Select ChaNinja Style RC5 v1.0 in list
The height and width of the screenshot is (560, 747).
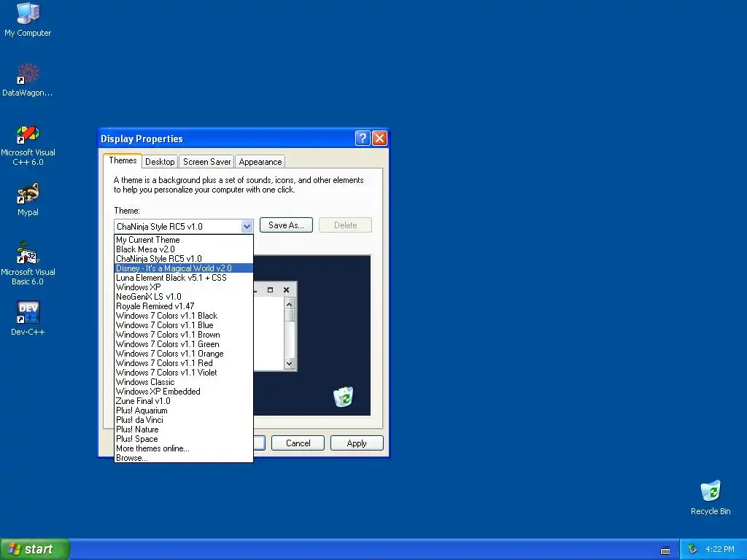click(x=183, y=259)
